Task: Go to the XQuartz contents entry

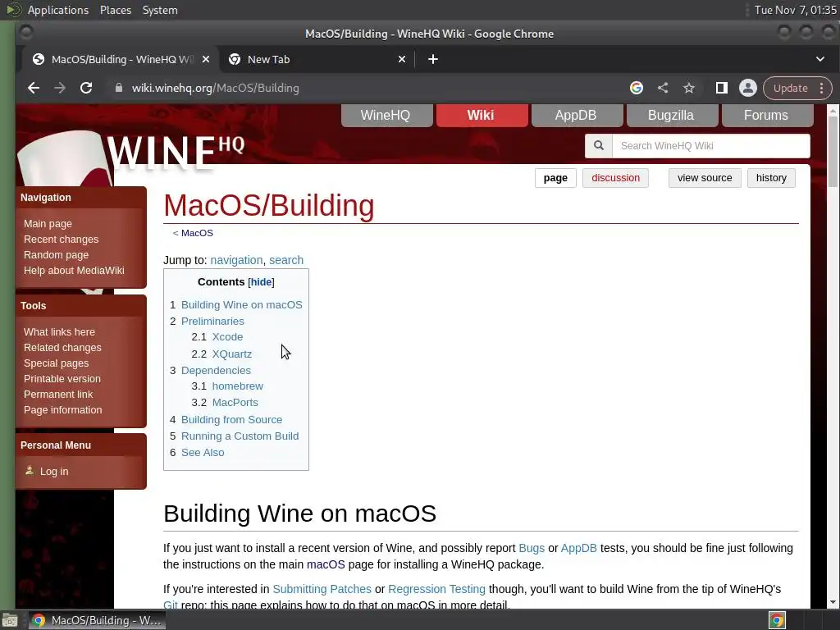Action: coord(232,354)
